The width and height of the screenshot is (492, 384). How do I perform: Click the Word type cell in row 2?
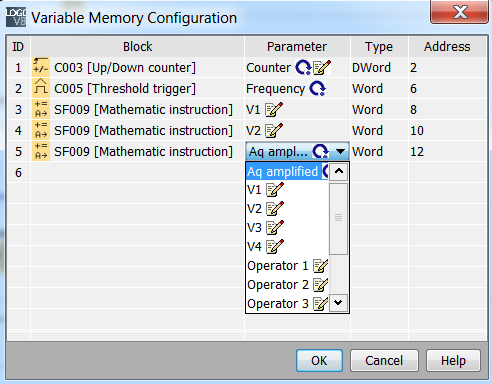point(379,89)
